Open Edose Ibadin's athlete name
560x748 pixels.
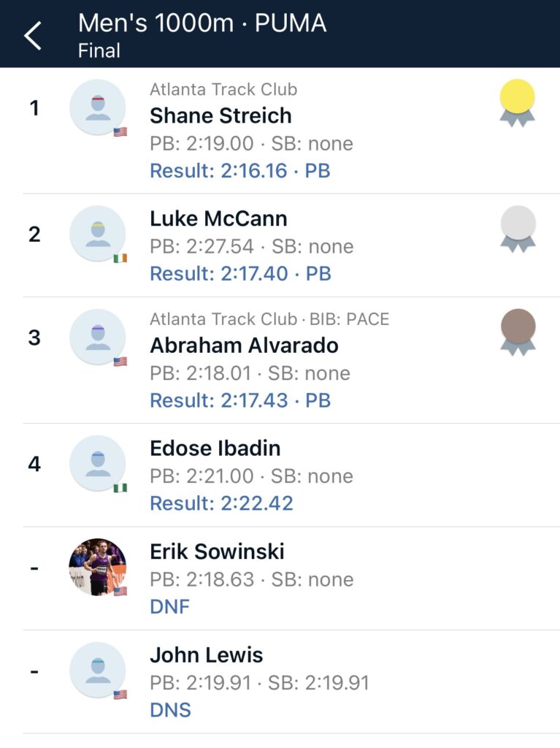(x=215, y=449)
